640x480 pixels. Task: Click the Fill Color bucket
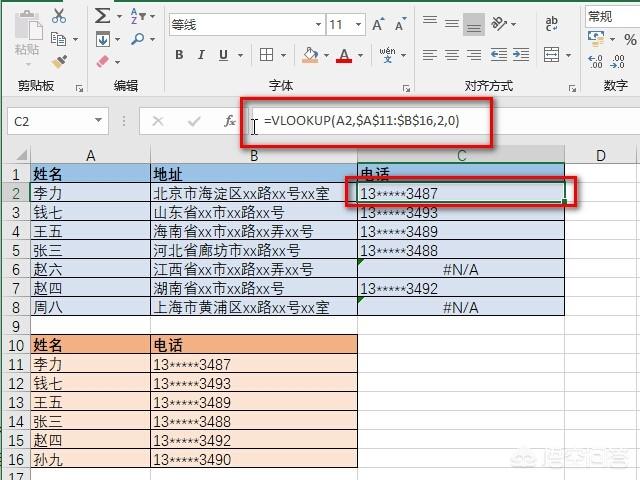pyautogui.click(x=310, y=55)
